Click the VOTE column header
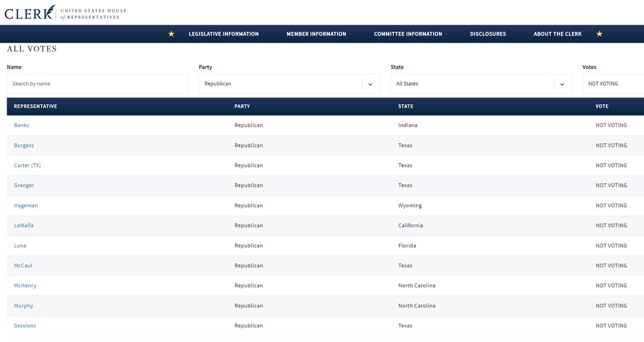644x342 pixels. click(x=602, y=106)
